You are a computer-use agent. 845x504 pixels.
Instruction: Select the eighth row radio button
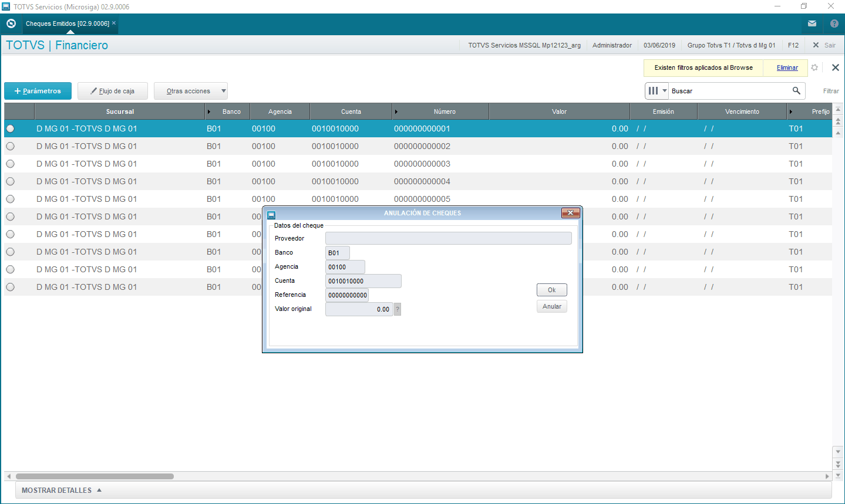[x=10, y=252]
